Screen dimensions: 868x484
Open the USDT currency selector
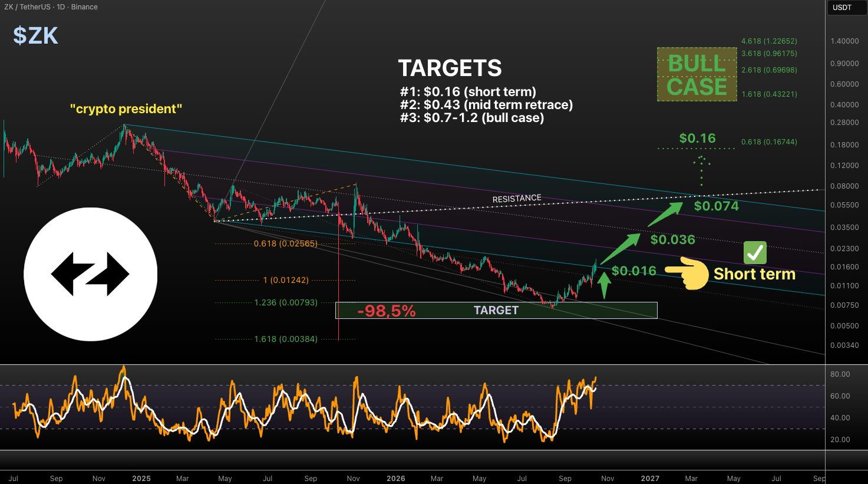click(846, 7)
